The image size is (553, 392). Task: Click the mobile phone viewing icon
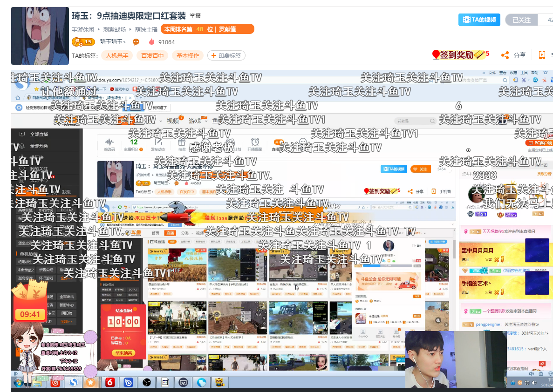(542, 55)
